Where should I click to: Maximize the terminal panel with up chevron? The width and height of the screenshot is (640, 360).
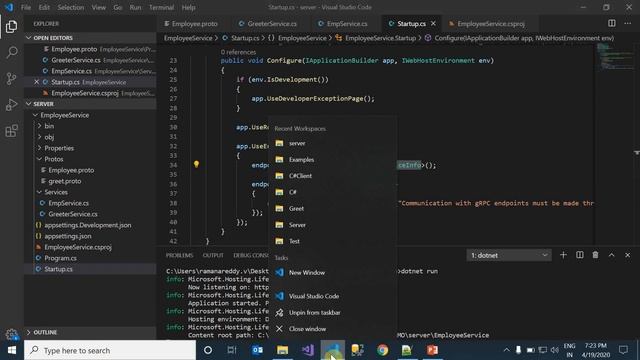[x=611, y=255]
